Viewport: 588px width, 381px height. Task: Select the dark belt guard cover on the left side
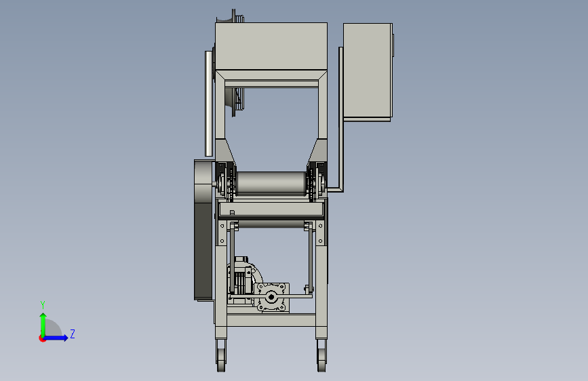(203, 230)
